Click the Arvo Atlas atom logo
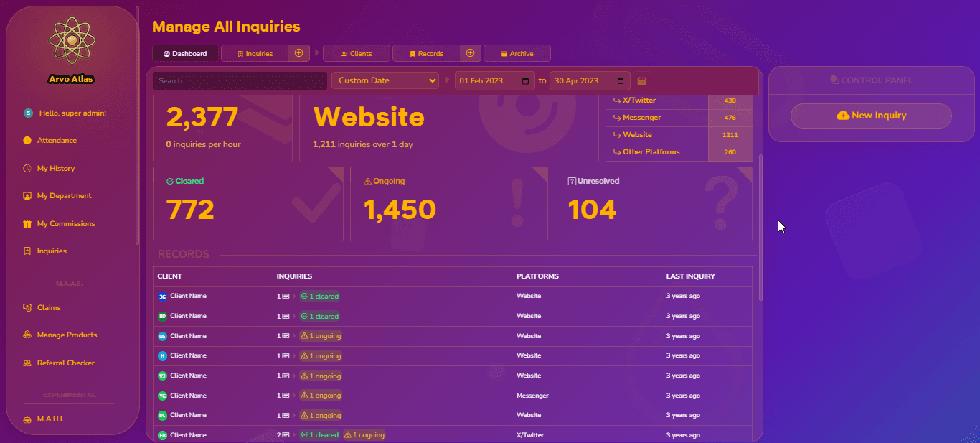 [72, 42]
